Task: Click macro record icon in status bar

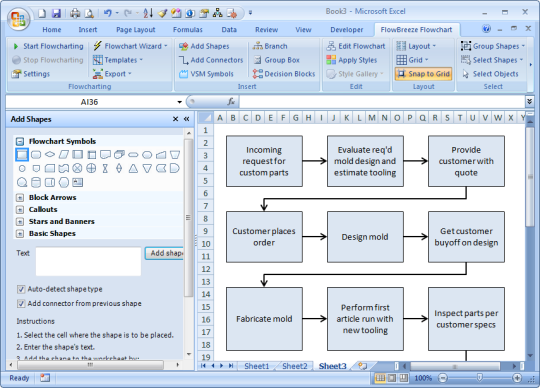Action: click(x=45, y=378)
